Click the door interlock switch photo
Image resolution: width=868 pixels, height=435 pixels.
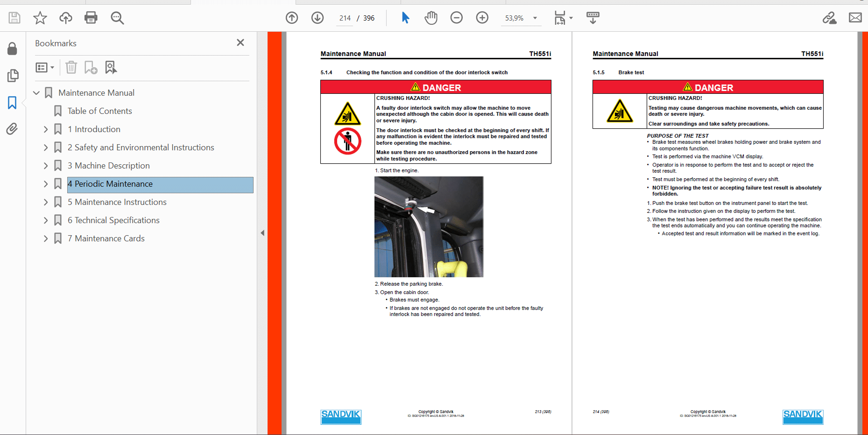[x=429, y=227]
